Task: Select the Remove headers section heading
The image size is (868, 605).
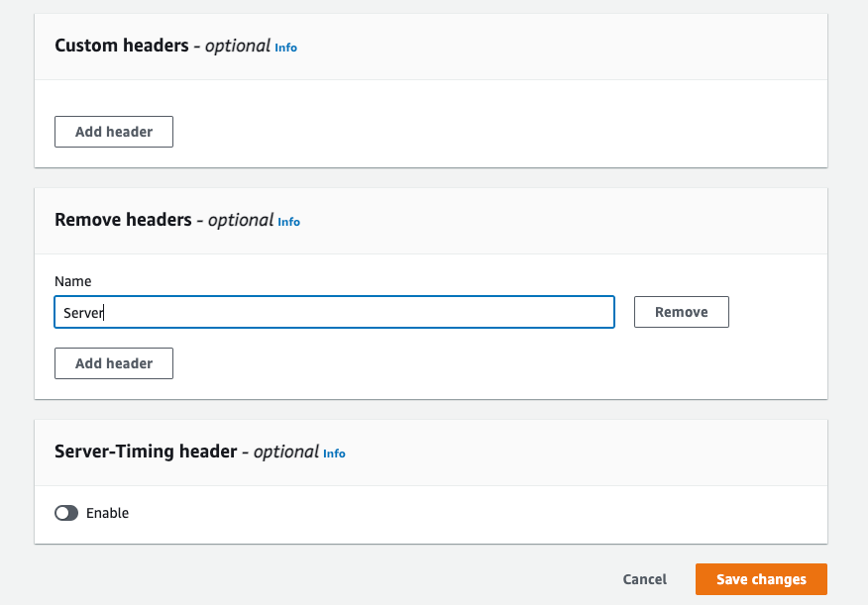Action: pyautogui.click(x=124, y=220)
